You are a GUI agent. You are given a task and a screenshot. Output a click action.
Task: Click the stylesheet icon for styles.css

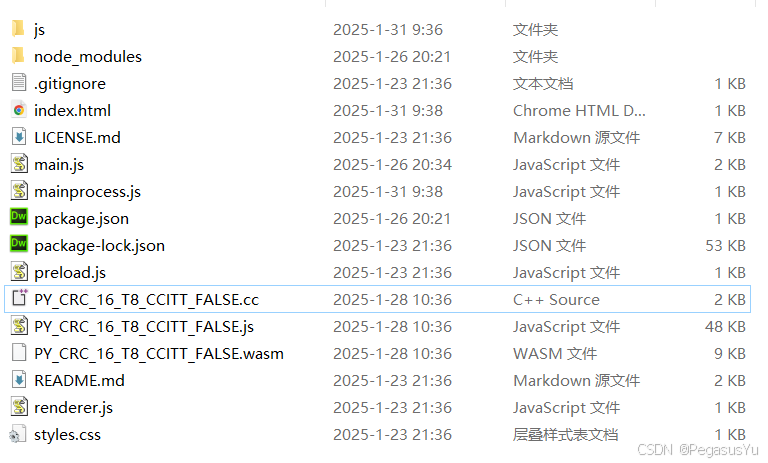click(x=17, y=434)
